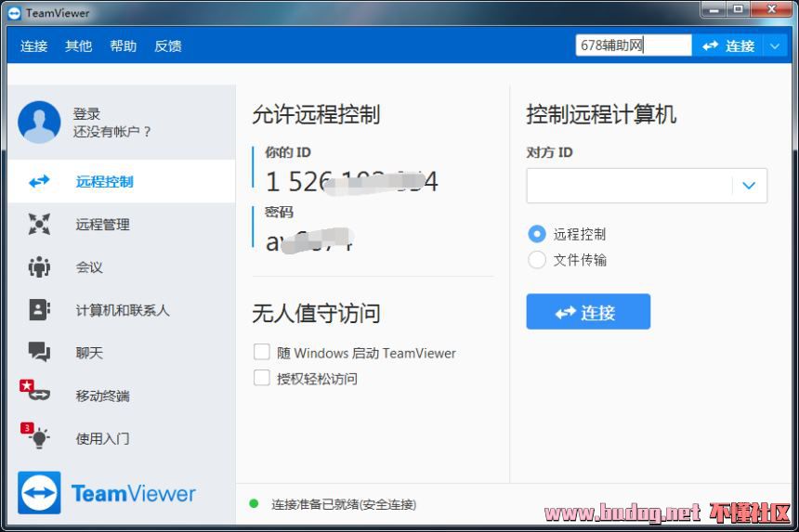Expand the top-right 连接 button dropdown arrow
The height and width of the screenshot is (532, 799).
(775, 45)
